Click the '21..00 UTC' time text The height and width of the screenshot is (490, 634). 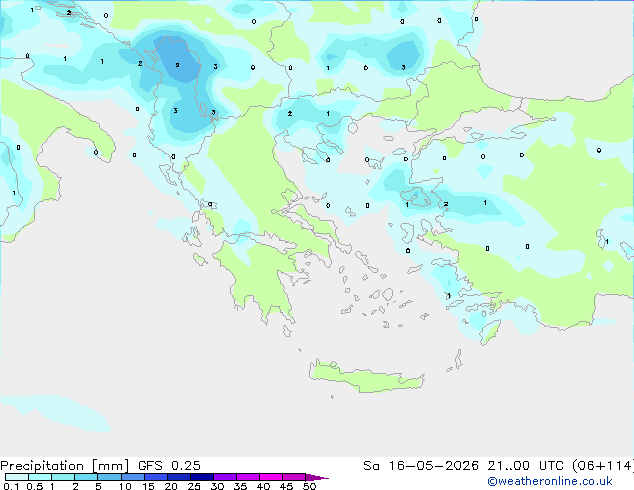click(x=525, y=466)
